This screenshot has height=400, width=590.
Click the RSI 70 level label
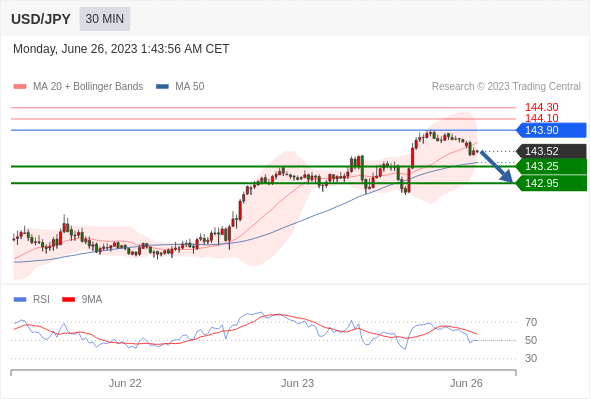tap(531, 322)
